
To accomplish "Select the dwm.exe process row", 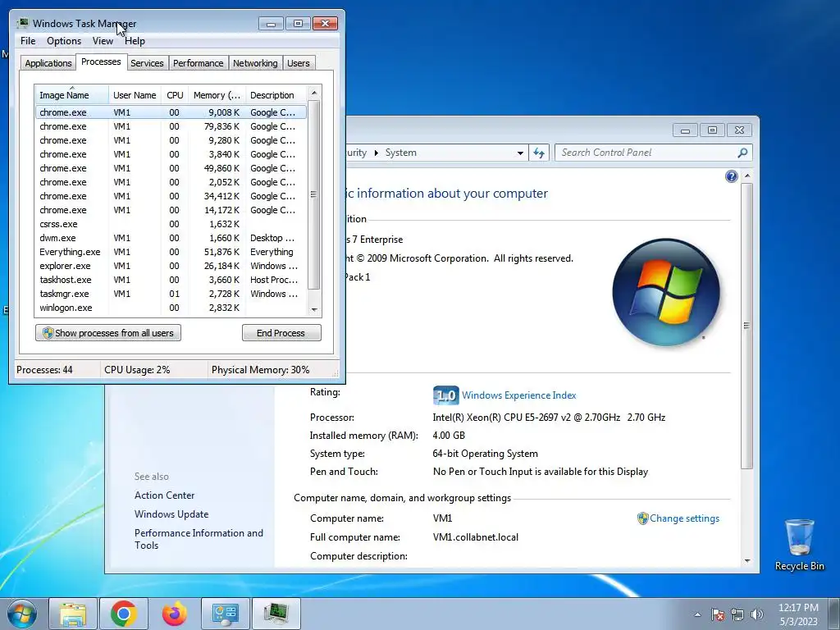I will click(x=171, y=238).
